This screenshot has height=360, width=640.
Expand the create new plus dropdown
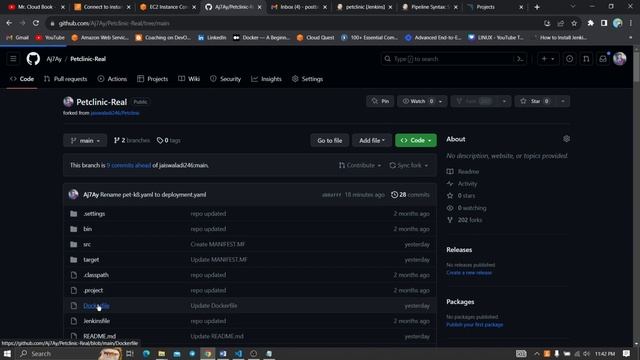point(547,59)
